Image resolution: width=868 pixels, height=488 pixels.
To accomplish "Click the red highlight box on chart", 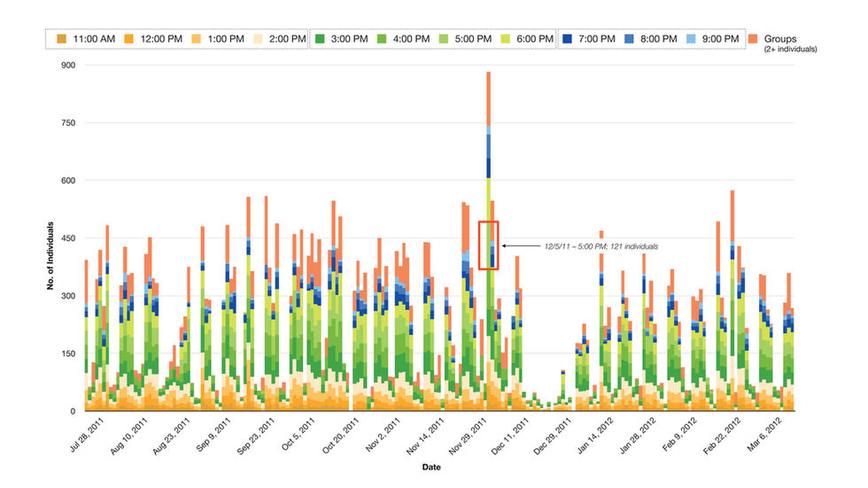I will click(x=489, y=245).
